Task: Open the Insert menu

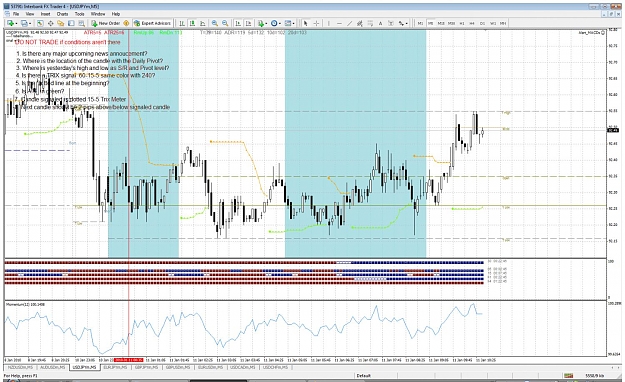Action: (45, 14)
